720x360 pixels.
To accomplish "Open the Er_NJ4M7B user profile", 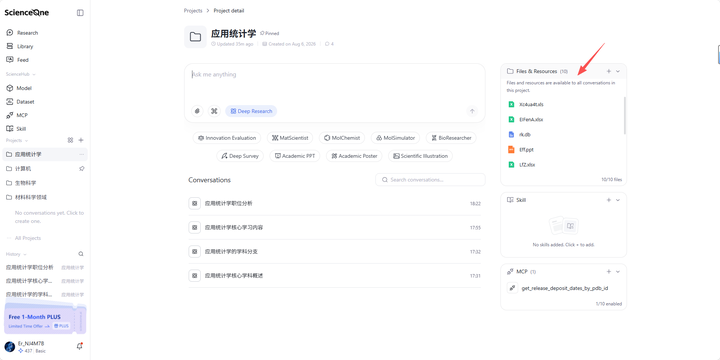I will pyautogui.click(x=31, y=347).
